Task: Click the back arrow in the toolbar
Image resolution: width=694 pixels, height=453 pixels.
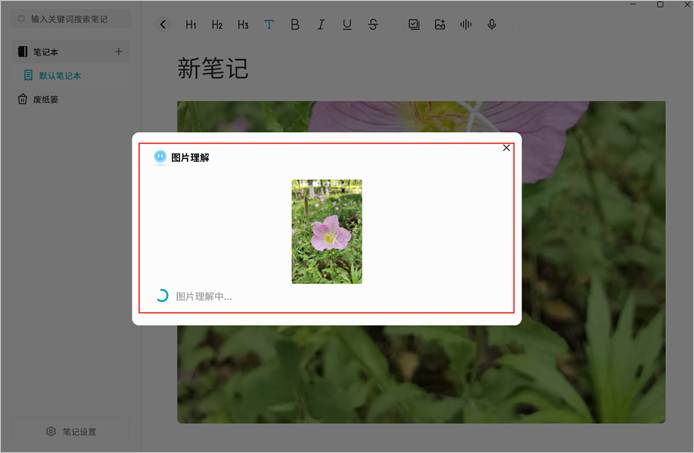Action: point(163,25)
